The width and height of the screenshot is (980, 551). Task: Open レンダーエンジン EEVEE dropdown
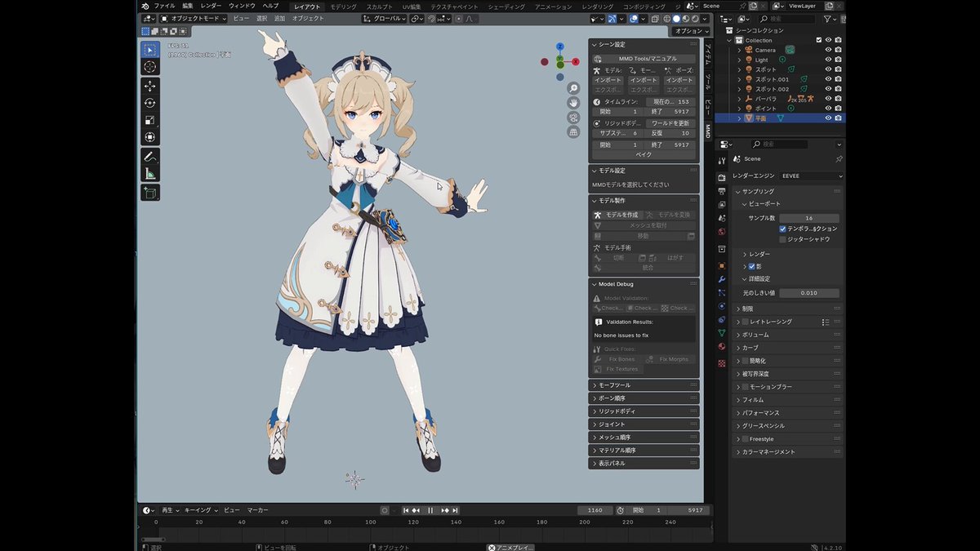[x=811, y=176]
